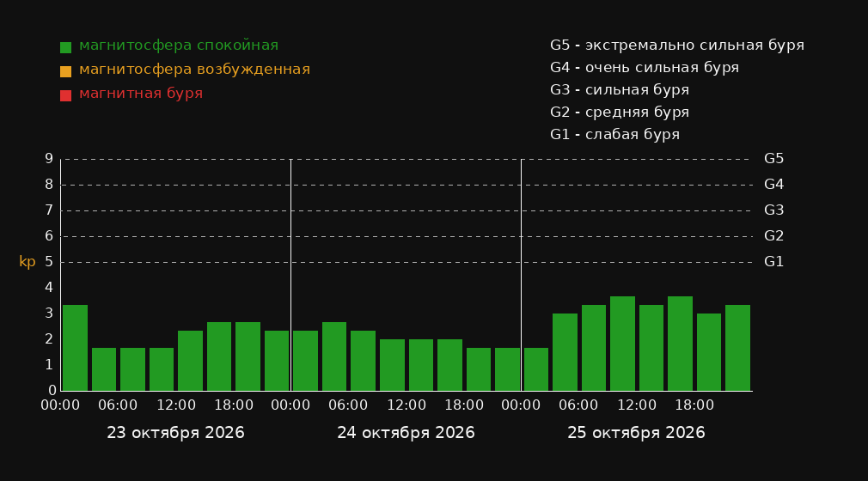The image size is (868, 481).
Task: Select the text "магнитосфера спокойная"
Action: point(179,46)
